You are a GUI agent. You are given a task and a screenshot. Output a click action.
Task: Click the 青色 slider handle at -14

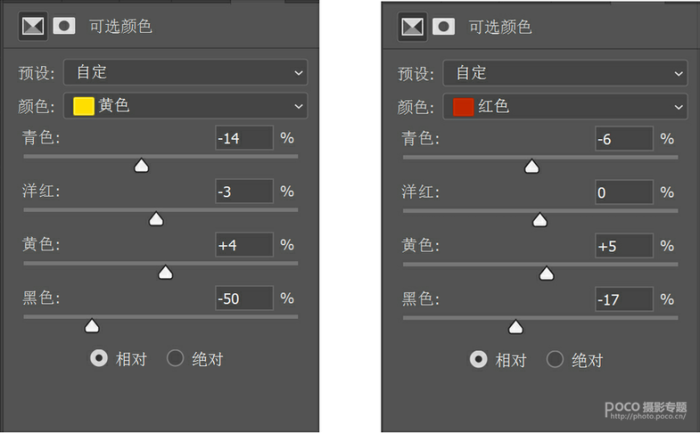142,165
